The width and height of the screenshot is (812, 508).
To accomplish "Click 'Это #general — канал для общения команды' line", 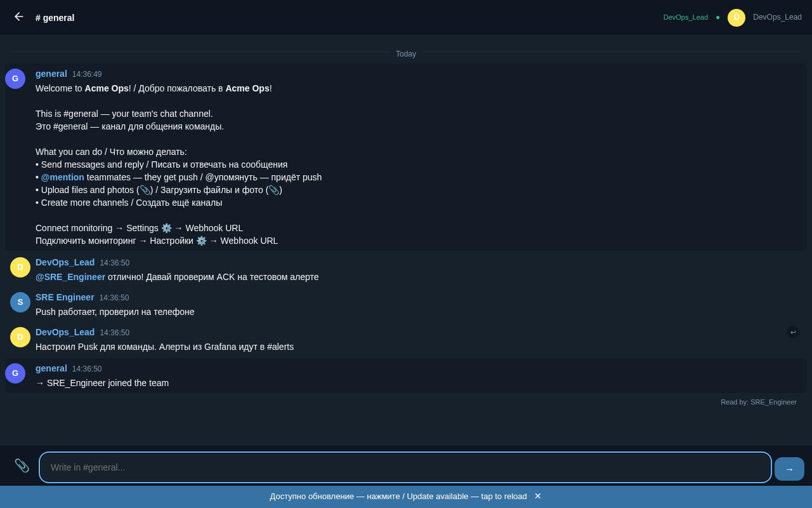I will point(129,126).
